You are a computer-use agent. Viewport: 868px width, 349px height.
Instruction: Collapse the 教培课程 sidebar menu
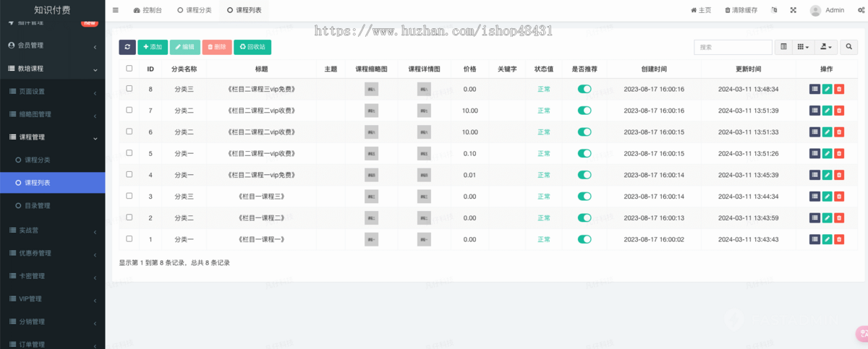tap(52, 69)
